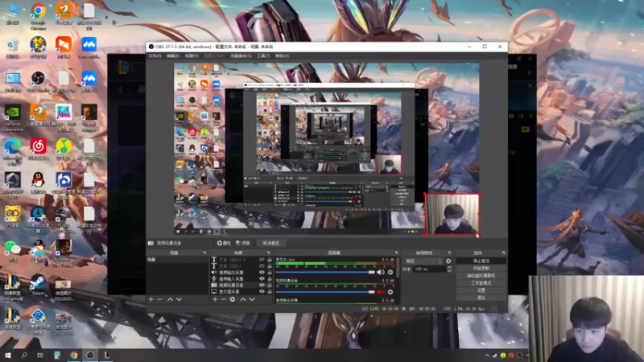
Task: Enable Studio Mode button
Action: click(481, 283)
